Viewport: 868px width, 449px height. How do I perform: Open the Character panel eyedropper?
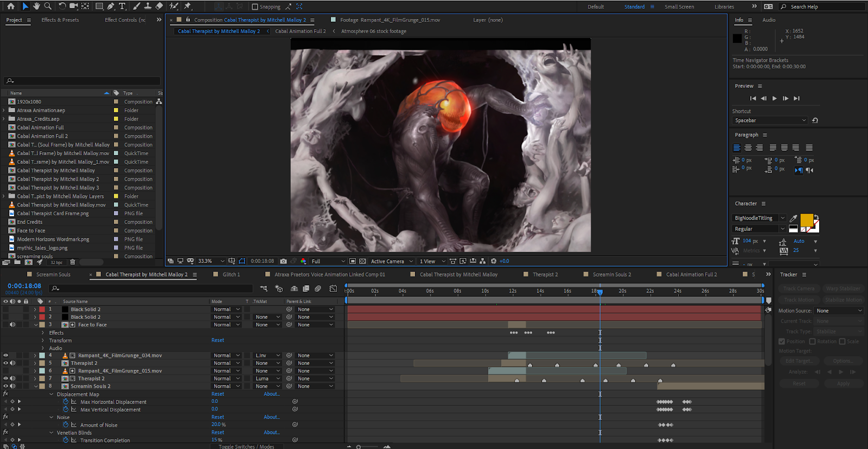794,218
